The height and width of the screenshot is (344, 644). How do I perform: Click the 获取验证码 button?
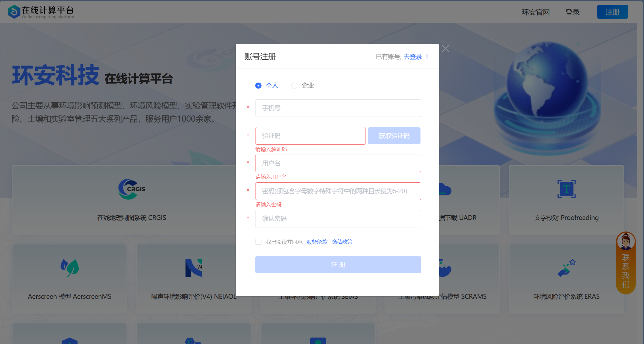click(x=394, y=136)
